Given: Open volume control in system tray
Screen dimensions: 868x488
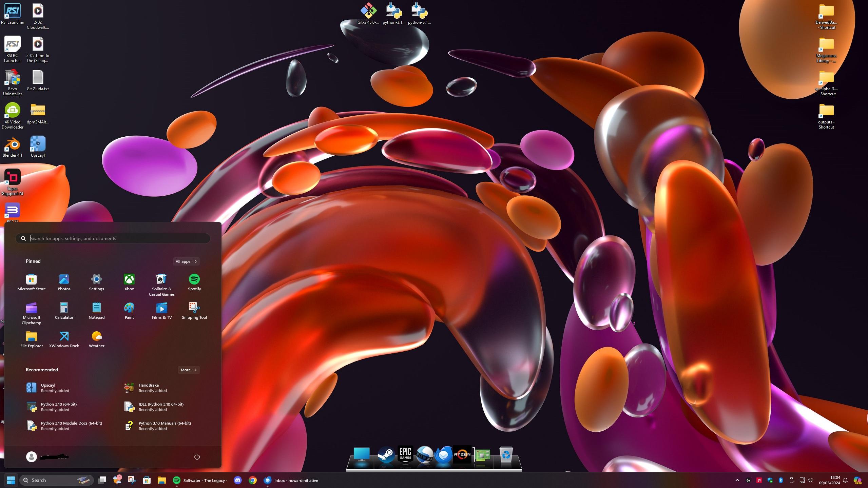Looking at the screenshot, I should pos(811,480).
